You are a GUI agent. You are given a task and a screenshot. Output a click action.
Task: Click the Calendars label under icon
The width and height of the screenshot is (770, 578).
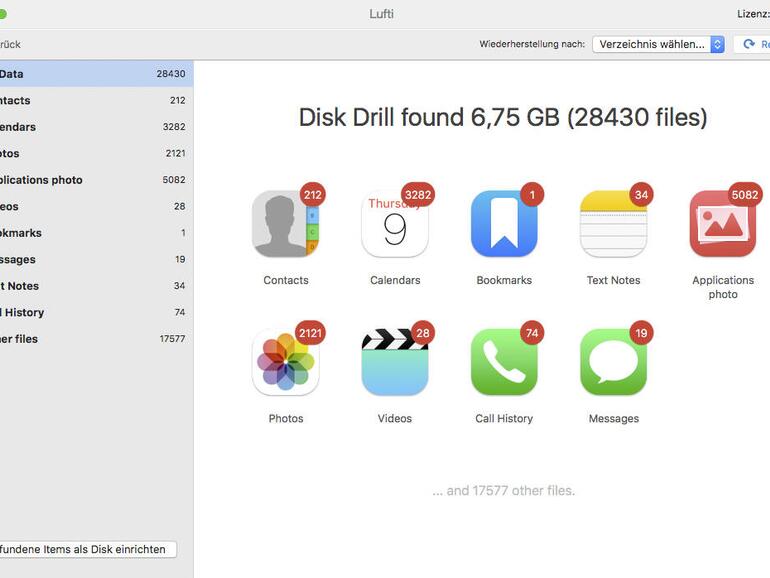[395, 280]
